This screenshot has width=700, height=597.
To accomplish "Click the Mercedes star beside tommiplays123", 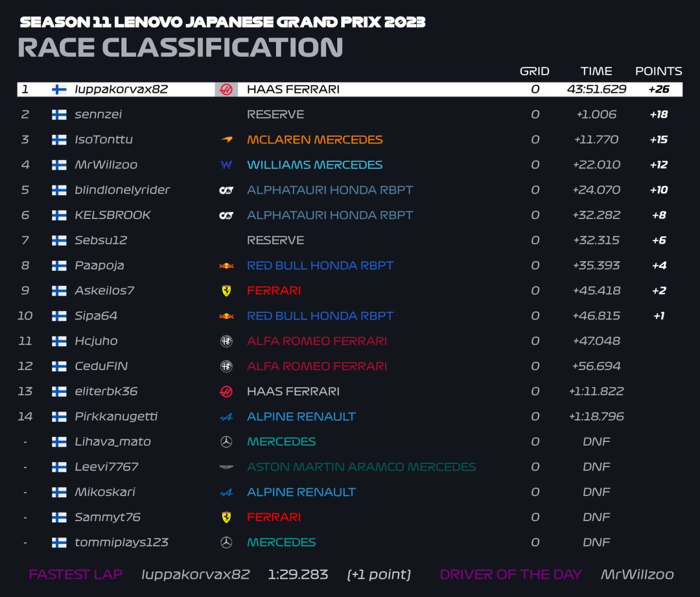I will pos(226,543).
